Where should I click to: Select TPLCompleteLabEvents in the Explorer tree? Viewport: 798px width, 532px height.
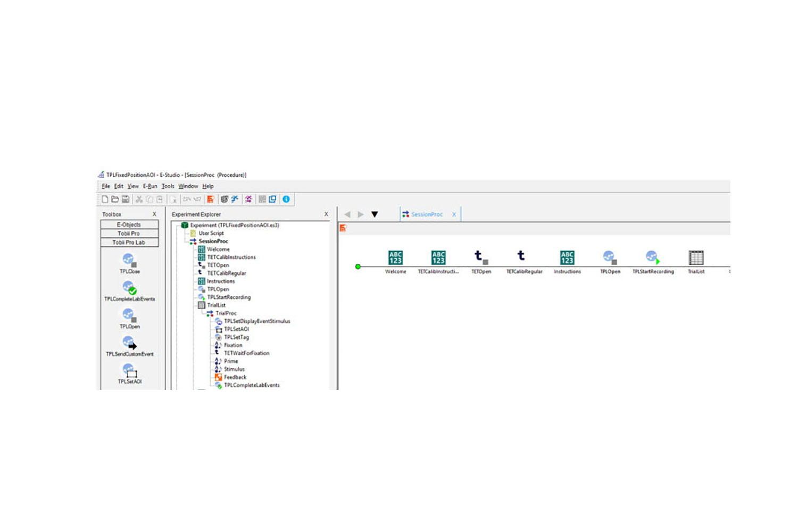pos(247,385)
